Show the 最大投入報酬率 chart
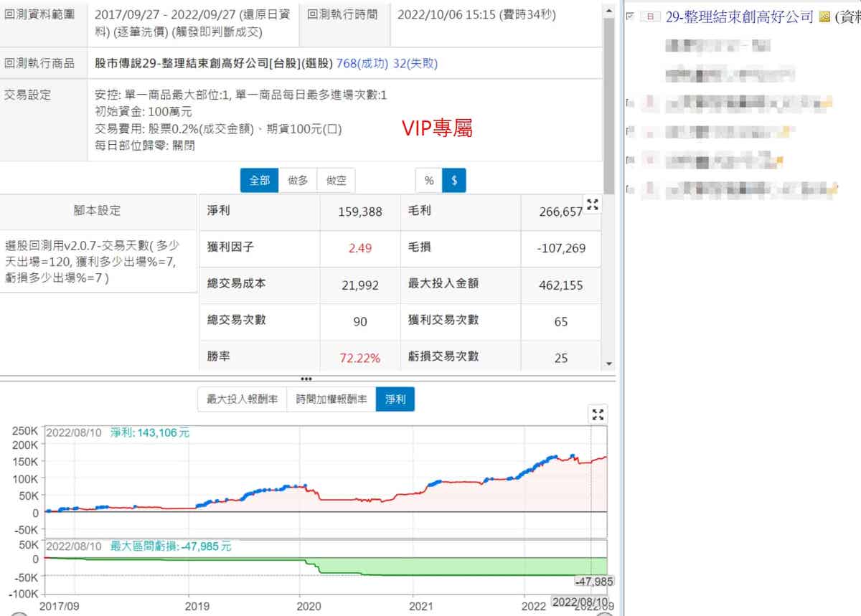Viewport: 861px width, 616px height. tap(242, 399)
